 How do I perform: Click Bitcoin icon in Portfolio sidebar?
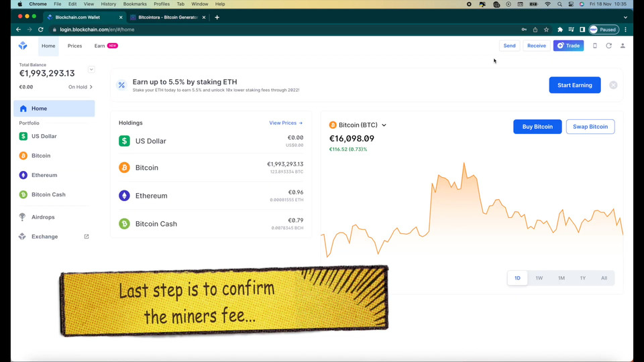(23, 156)
